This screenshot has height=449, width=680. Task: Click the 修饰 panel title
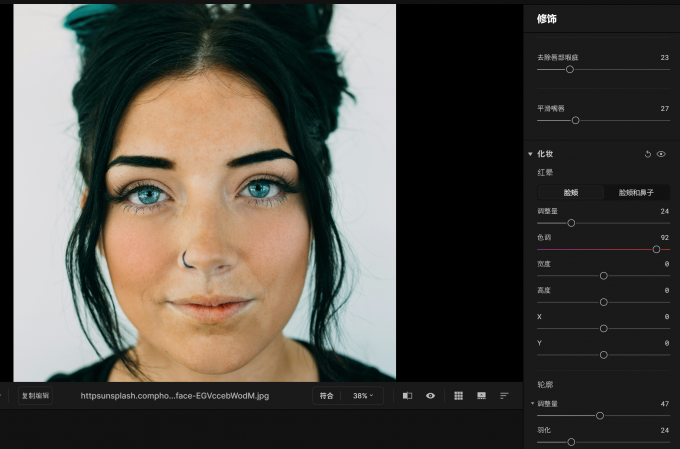546,19
